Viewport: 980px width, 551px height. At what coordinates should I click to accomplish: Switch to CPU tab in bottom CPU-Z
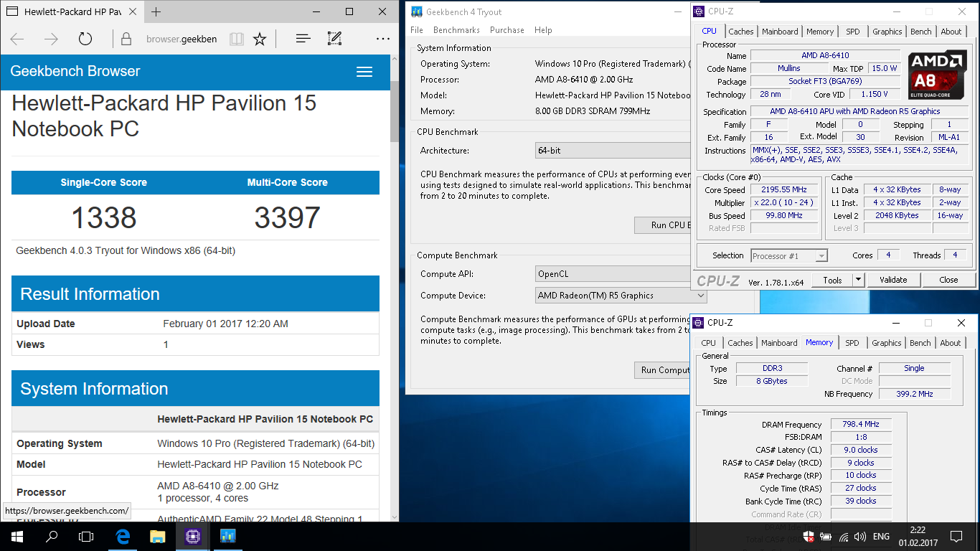709,343
